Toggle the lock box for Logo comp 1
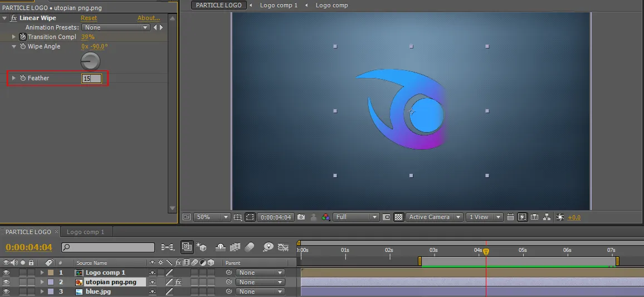 point(31,272)
